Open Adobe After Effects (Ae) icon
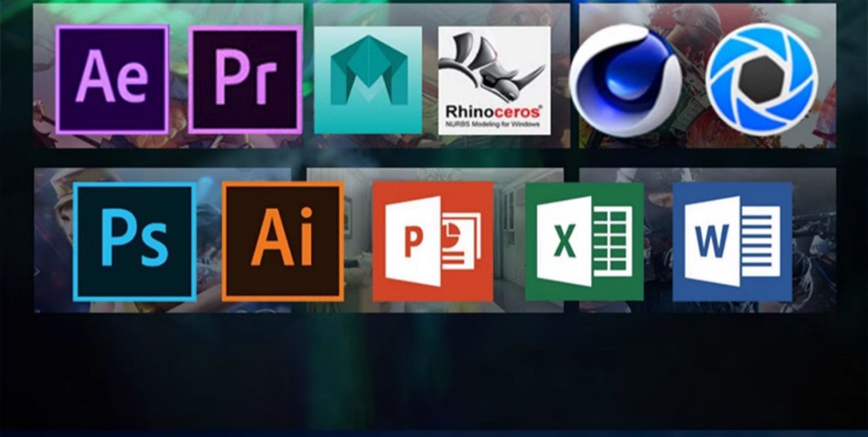868x437 pixels. coord(112,79)
